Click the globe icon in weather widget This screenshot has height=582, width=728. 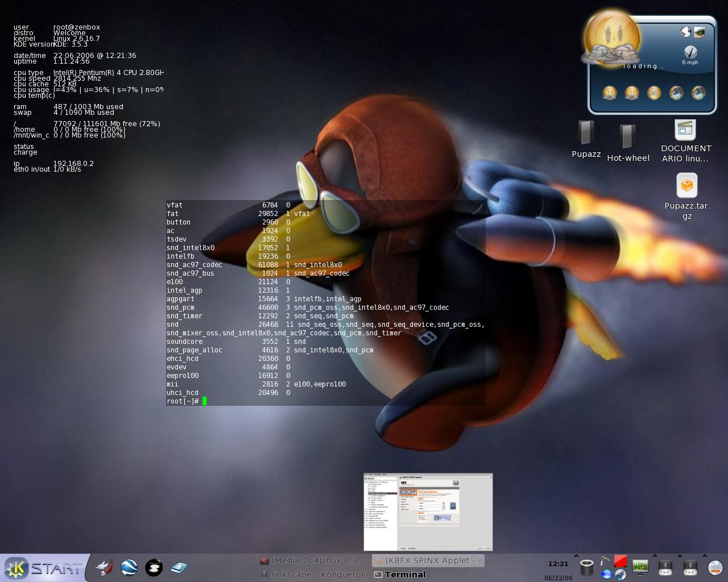686,32
